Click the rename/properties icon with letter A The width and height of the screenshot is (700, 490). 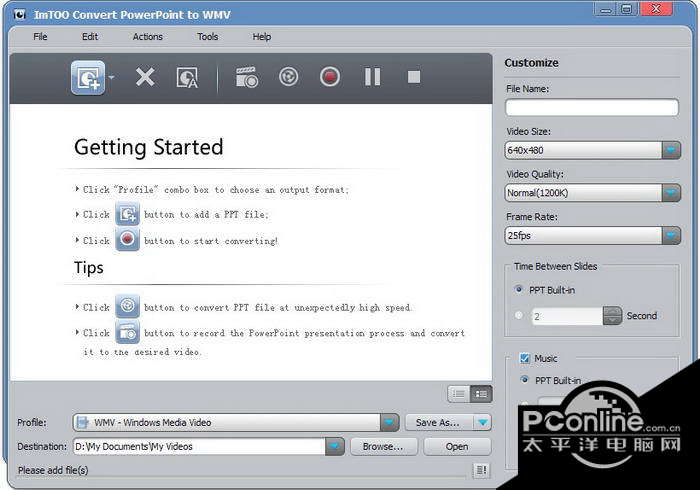point(187,78)
